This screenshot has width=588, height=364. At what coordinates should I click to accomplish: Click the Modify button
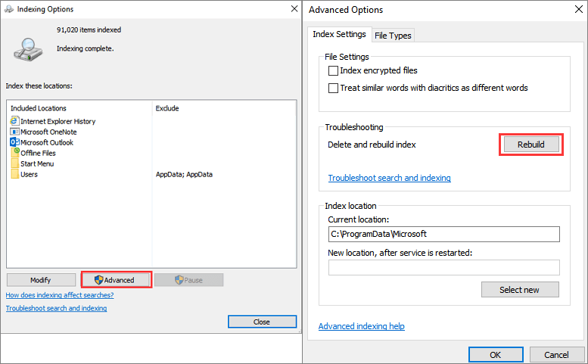click(x=41, y=280)
